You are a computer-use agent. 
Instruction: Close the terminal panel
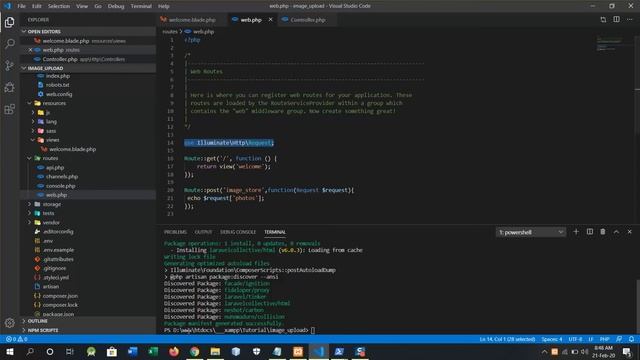click(629, 232)
